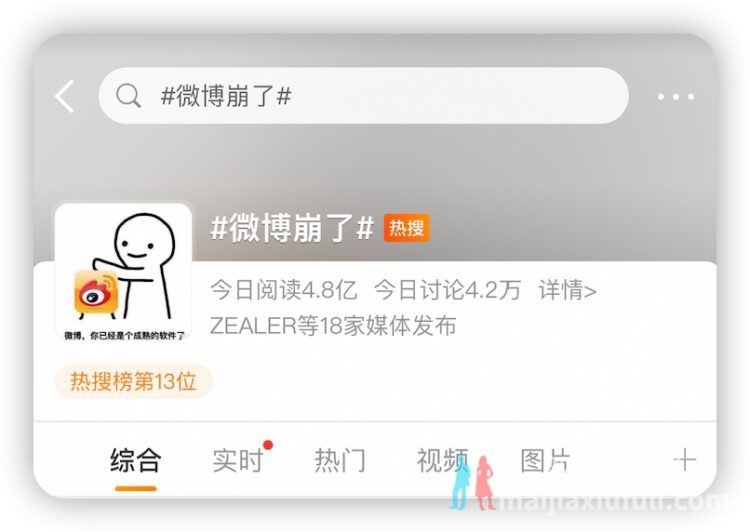Tap the Weibo logo in the avatar image
750x532 pixels.
coord(96,294)
